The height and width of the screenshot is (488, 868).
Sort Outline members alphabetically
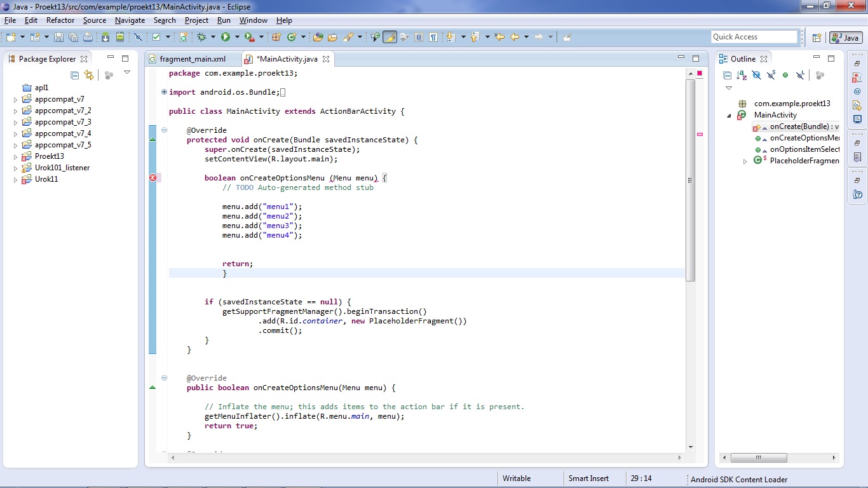(742, 76)
